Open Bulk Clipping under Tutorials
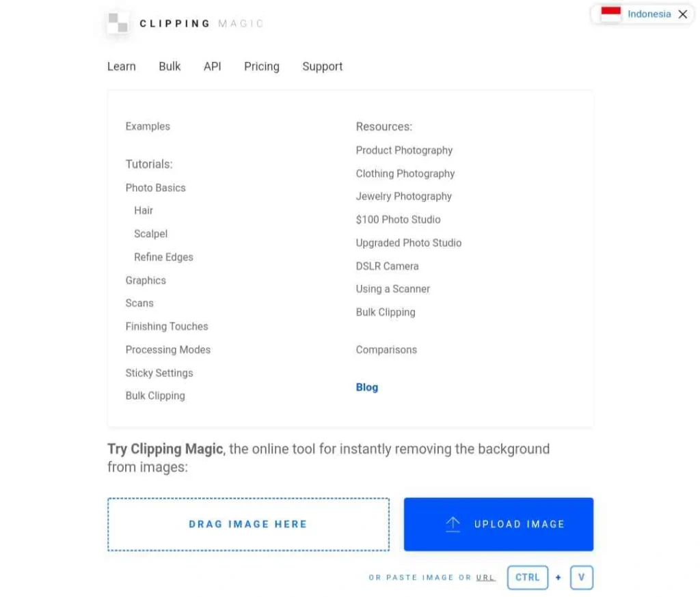 pyautogui.click(x=155, y=395)
